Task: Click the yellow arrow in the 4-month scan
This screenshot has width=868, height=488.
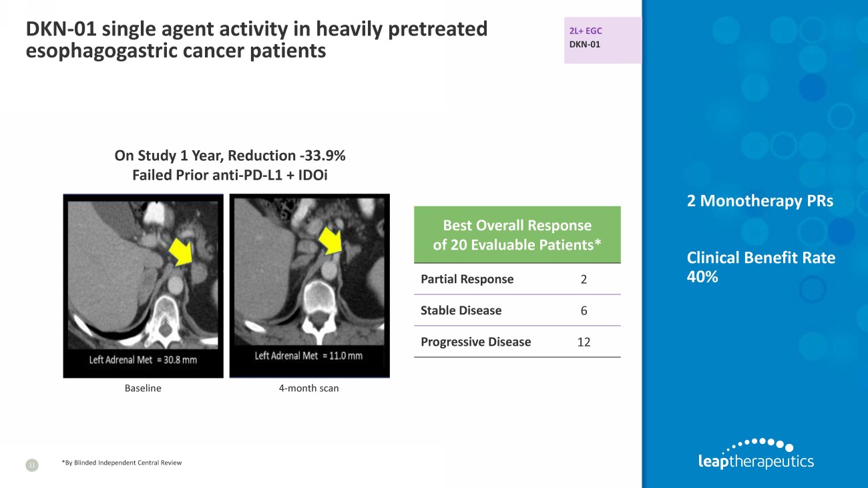Action: (x=331, y=242)
